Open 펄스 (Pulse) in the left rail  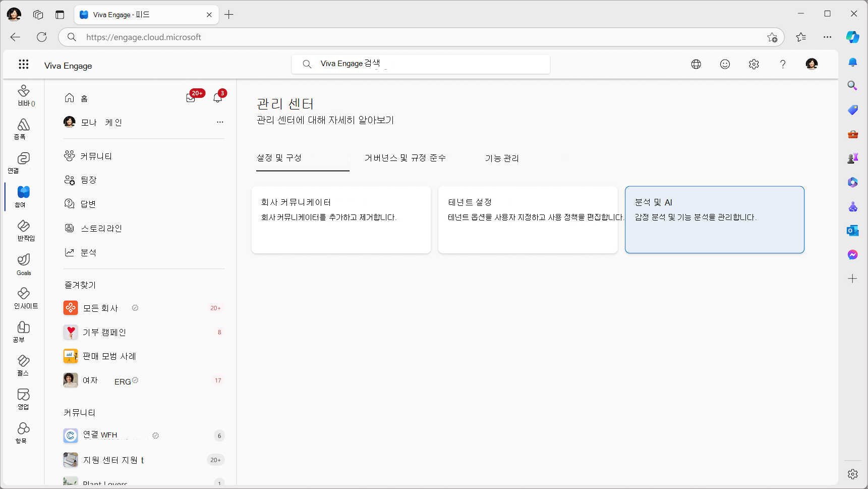pos(24,365)
